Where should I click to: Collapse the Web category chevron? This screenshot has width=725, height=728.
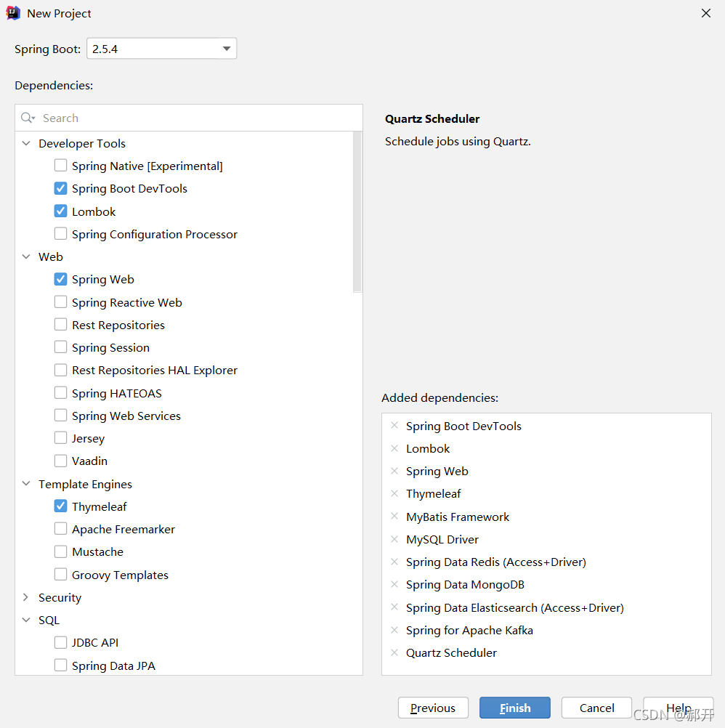pyautogui.click(x=26, y=256)
